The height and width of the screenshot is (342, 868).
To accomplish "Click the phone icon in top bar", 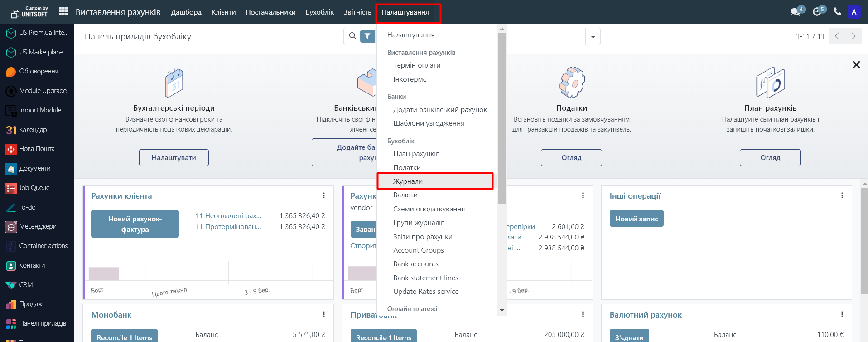I will (837, 12).
